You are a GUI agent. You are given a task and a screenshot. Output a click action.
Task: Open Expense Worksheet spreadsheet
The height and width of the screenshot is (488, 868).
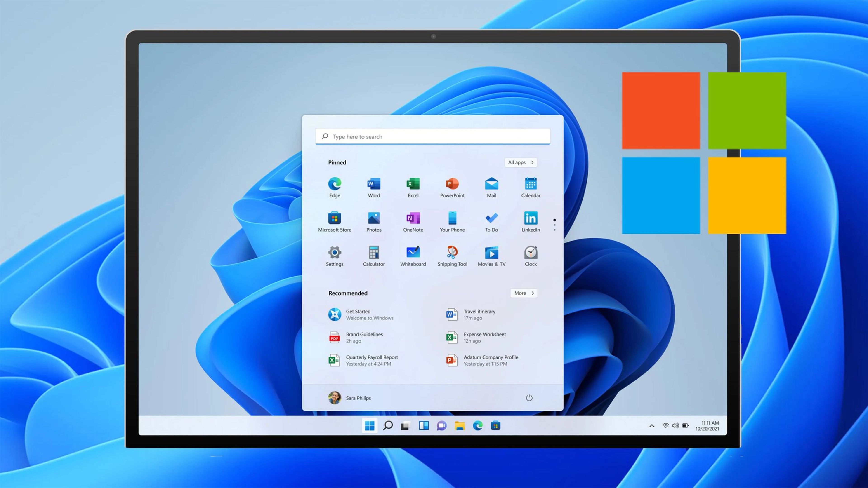[x=475, y=338]
